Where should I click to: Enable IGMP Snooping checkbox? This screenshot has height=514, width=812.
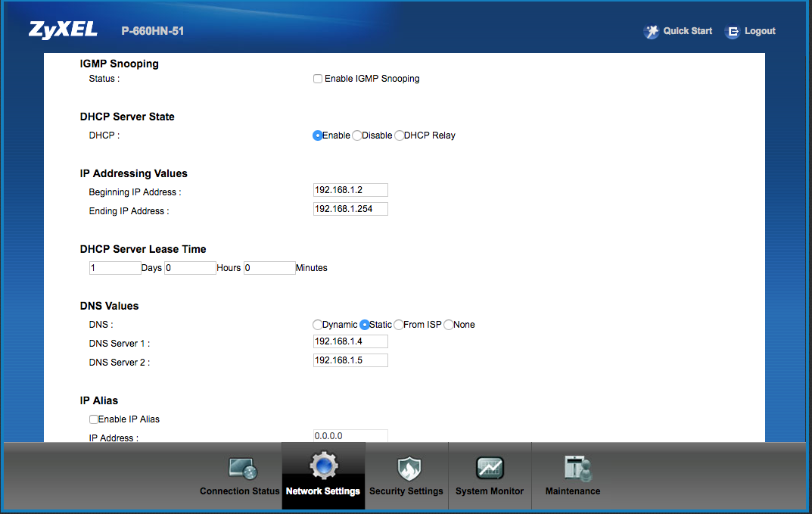318,79
